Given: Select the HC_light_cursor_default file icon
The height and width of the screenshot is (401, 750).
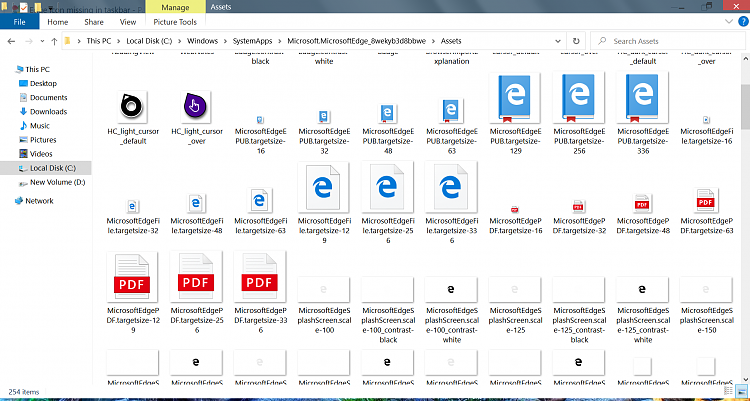Looking at the screenshot, I should (x=132, y=107).
